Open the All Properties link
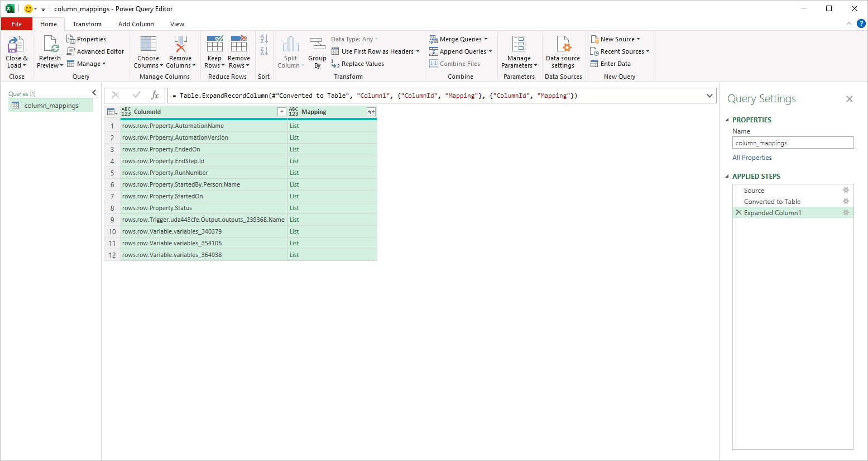The image size is (868, 461). (752, 158)
